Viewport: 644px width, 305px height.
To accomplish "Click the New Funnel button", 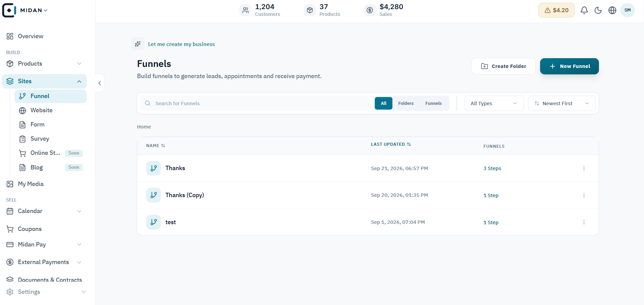I will coord(569,66).
